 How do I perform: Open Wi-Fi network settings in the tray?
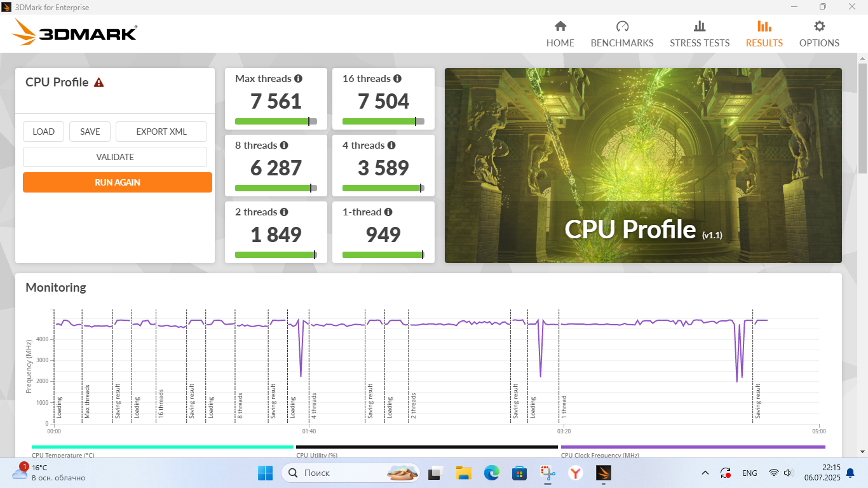pyautogui.click(x=774, y=473)
